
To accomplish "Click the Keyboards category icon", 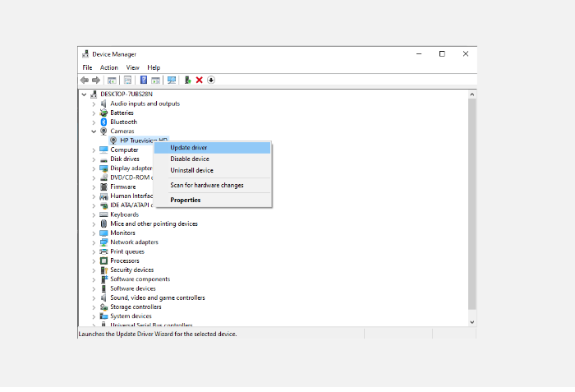I will (x=103, y=214).
